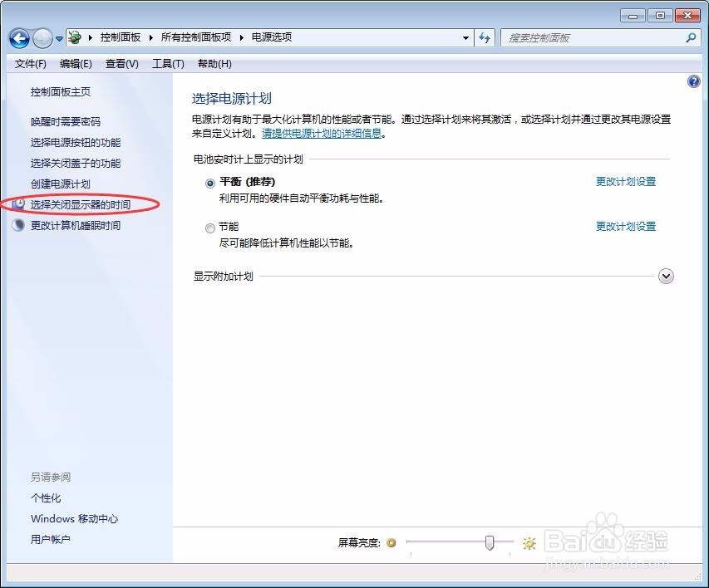Viewport: 709px width, 588px height.
Task: Click inside the 搜索控制面板 search box
Action: (598, 38)
